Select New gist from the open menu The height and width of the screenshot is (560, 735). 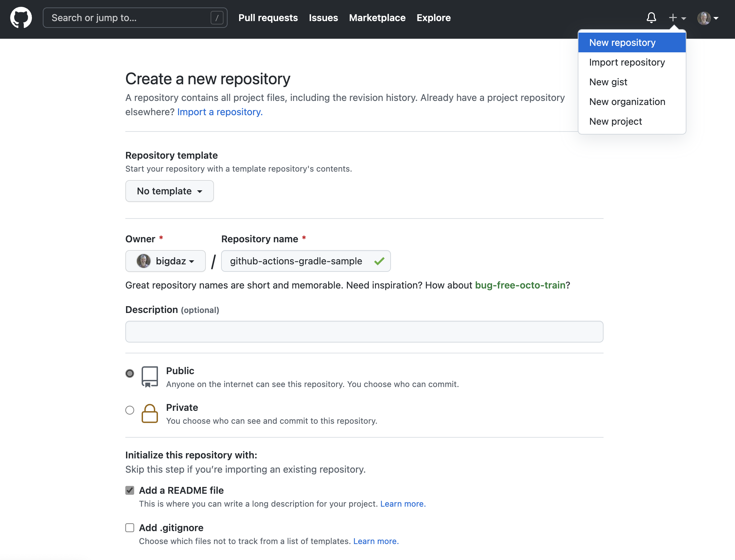608,82
